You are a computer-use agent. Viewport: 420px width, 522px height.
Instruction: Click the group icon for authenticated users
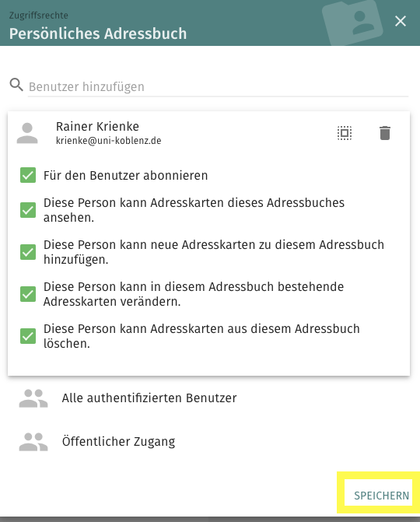pos(33,398)
